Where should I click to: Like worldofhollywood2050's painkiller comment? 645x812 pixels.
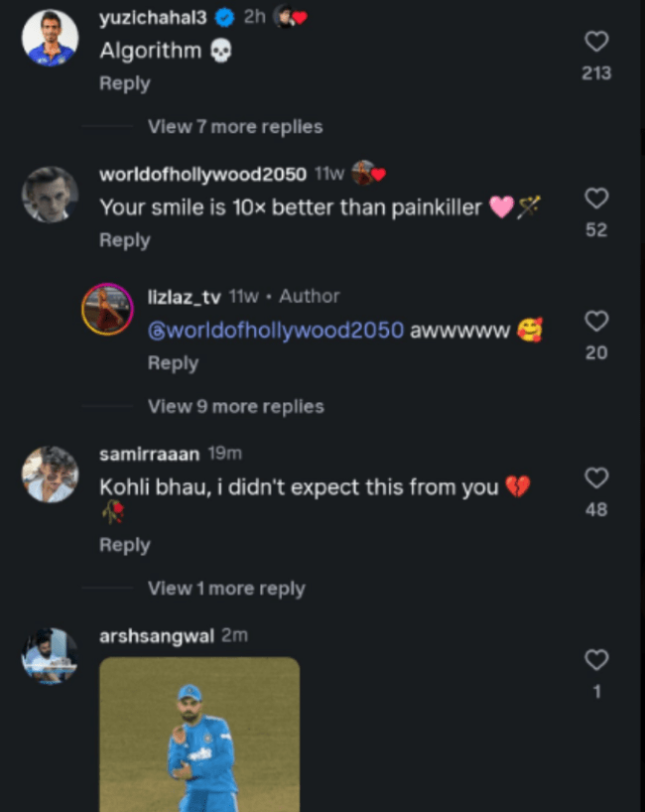596,199
